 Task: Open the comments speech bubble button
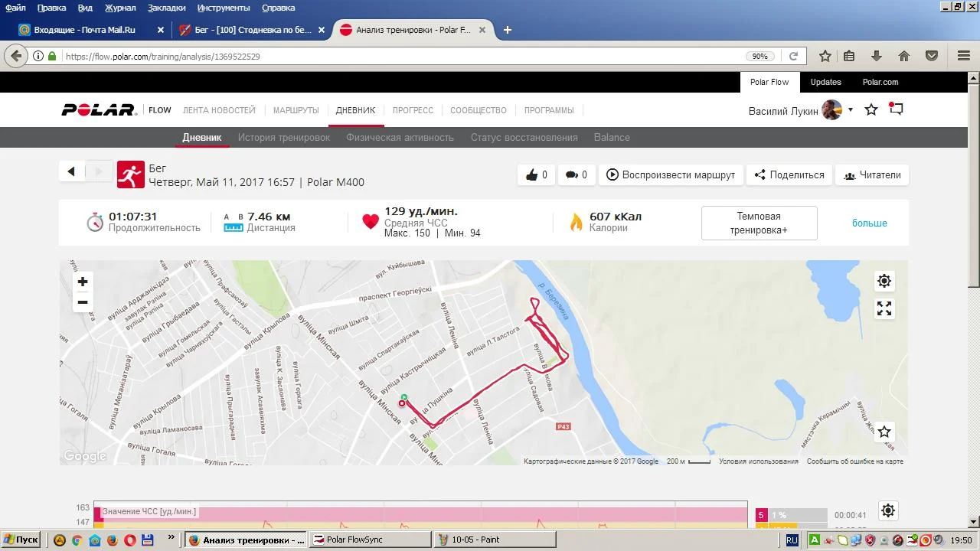tap(576, 175)
